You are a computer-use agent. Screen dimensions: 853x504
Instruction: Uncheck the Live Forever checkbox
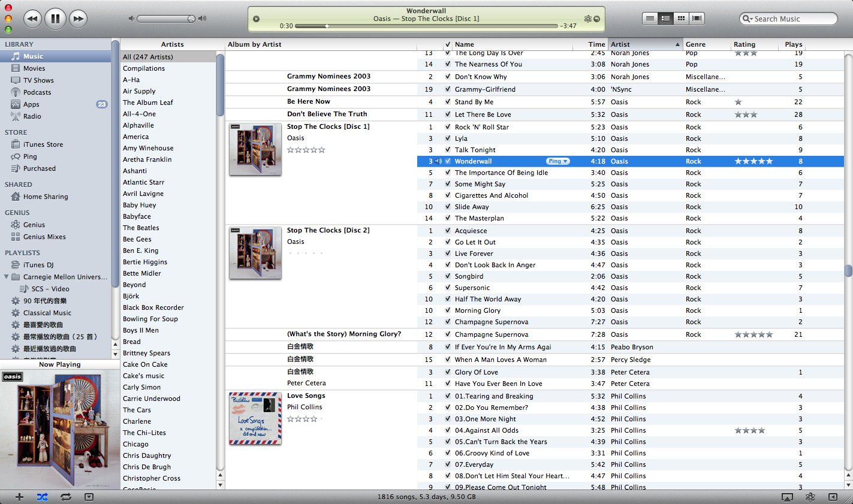click(x=448, y=253)
